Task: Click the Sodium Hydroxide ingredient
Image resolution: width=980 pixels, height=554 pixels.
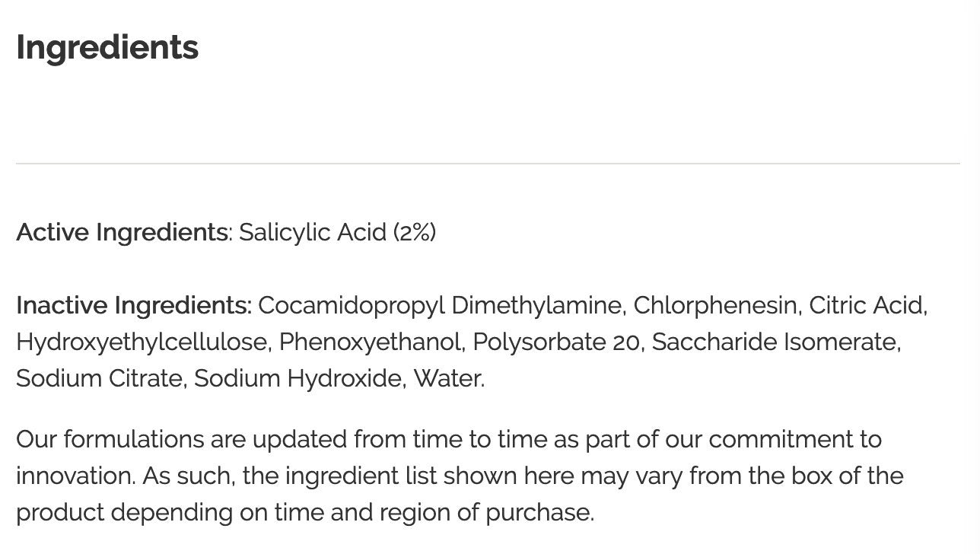Action: pyautogui.click(x=298, y=378)
